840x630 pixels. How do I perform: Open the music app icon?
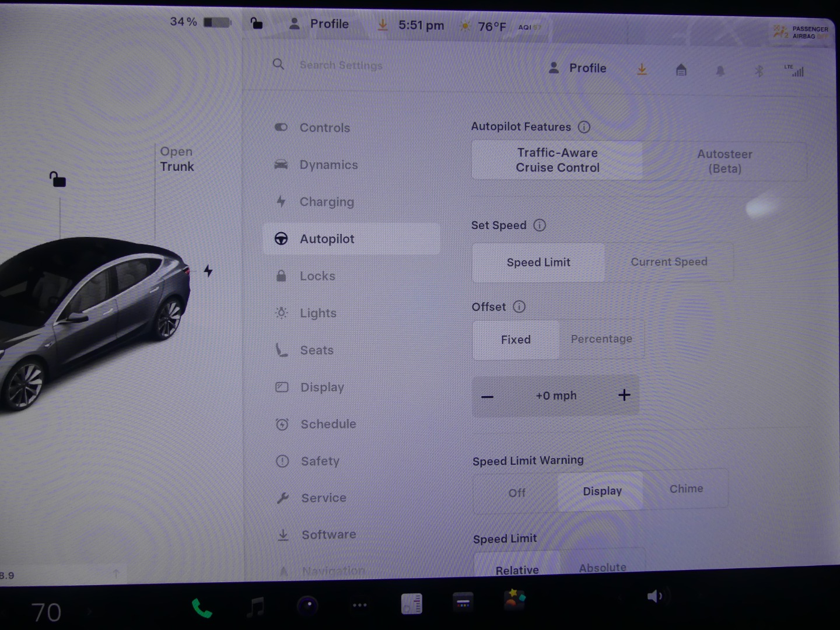(x=256, y=607)
